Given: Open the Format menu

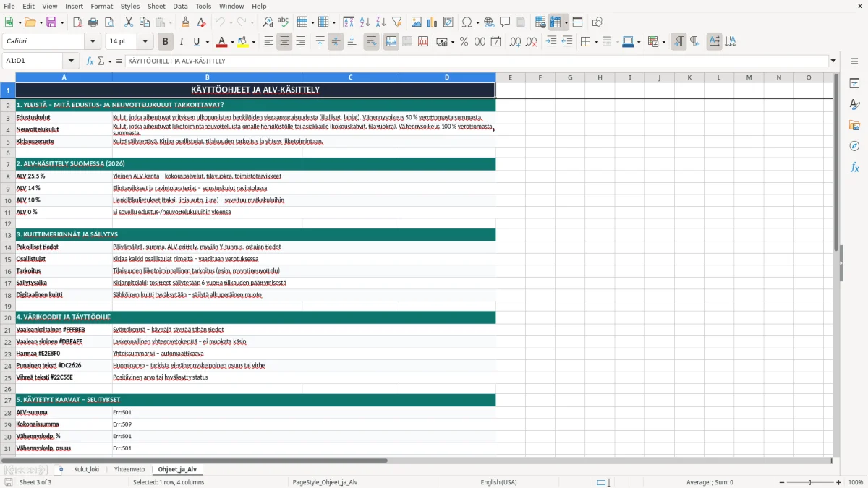Looking at the screenshot, I should (101, 6).
